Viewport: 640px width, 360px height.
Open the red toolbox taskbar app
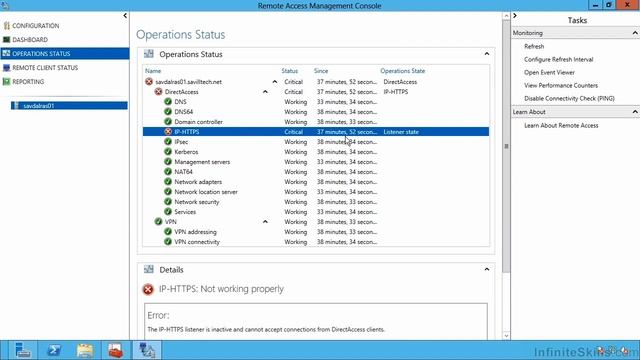pos(116,350)
